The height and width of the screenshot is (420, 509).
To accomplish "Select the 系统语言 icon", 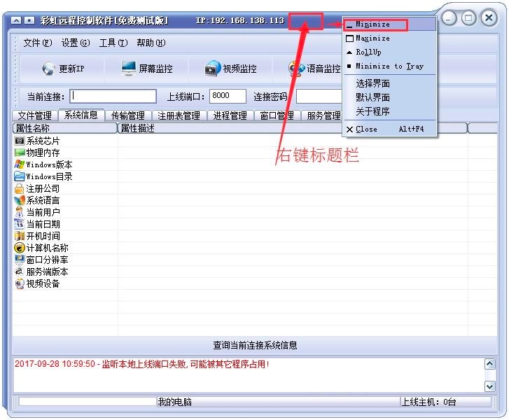I will coord(20,200).
